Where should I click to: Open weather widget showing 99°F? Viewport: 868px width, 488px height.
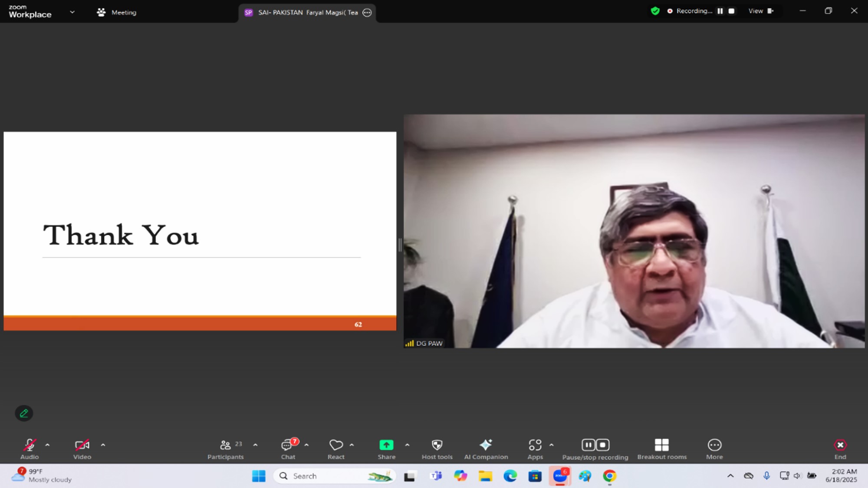(41, 475)
